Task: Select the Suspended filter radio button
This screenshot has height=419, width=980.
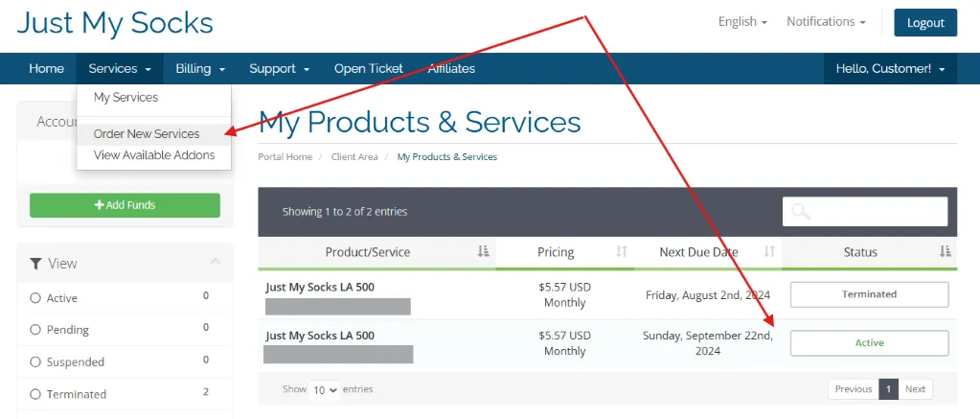Action: [35, 362]
